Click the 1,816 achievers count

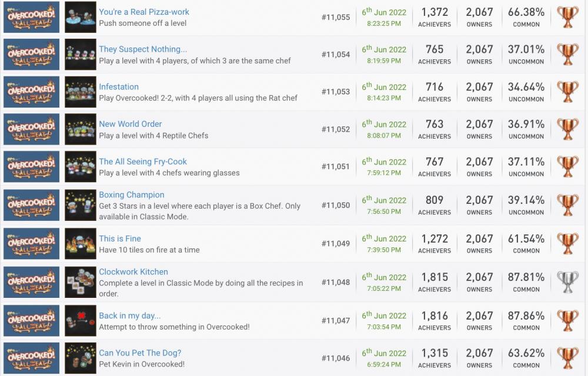[435, 316]
